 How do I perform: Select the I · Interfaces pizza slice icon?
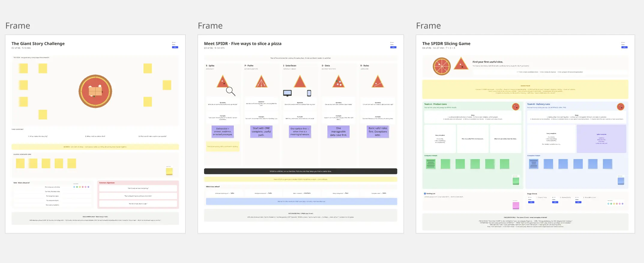click(299, 81)
